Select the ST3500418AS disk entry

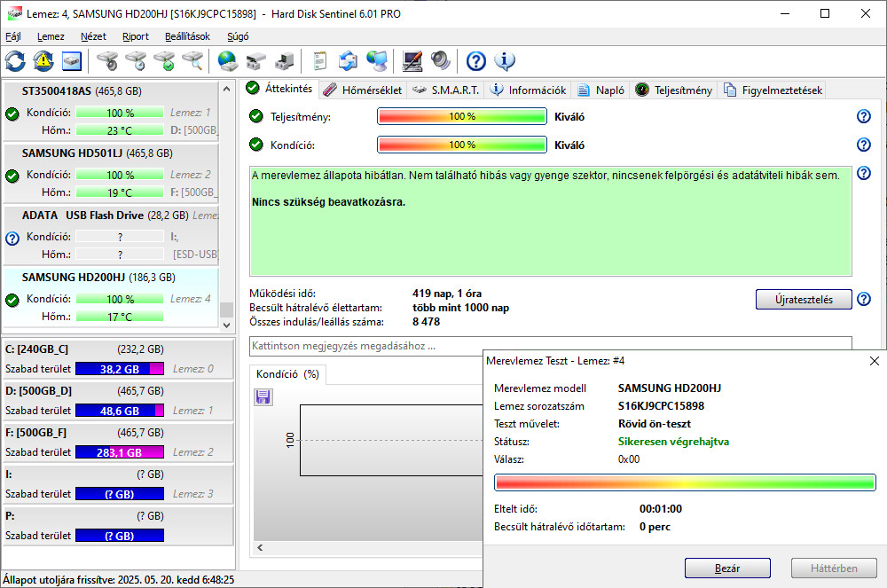tap(111, 111)
